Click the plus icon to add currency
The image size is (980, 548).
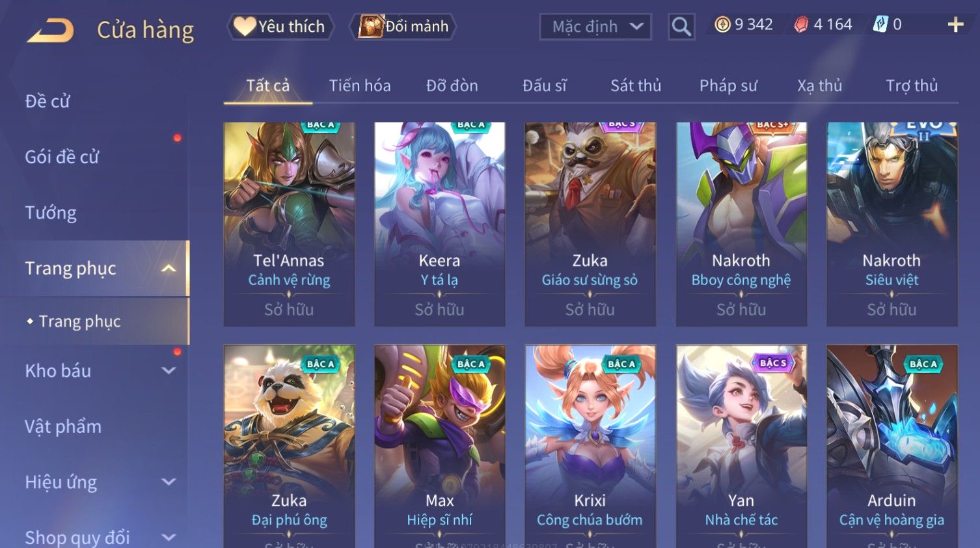click(x=955, y=25)
